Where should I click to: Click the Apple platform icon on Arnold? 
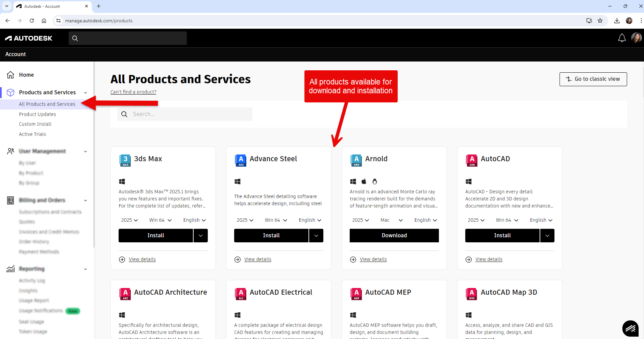pyautogui.click(x=364, y=181)
